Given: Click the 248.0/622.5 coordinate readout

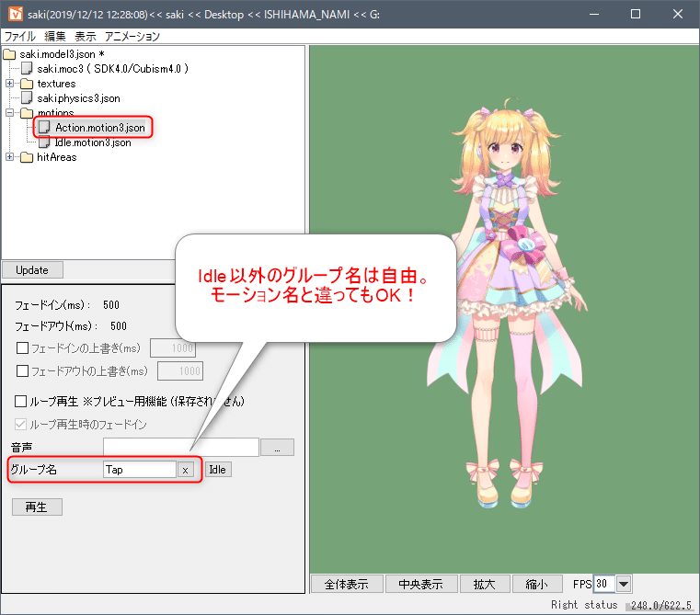Looking at the screenshot, I should point(660,605).
